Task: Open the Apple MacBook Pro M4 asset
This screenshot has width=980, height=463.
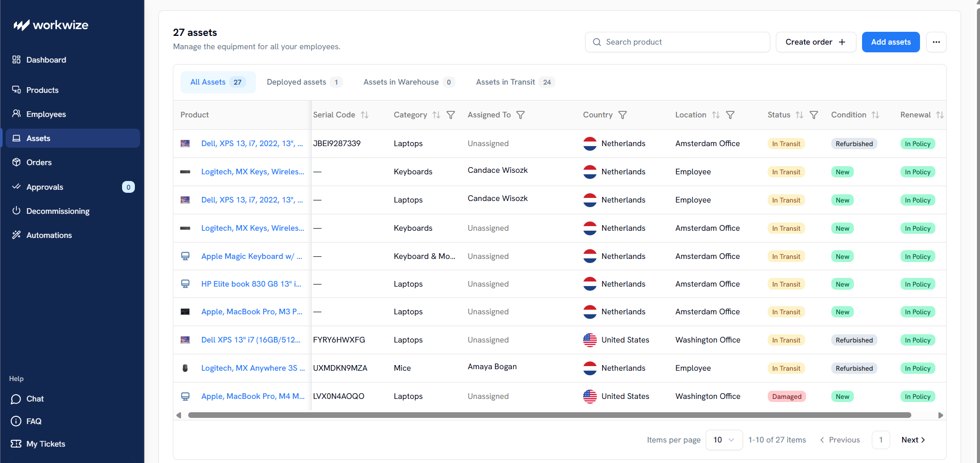Action: (253, 396)
